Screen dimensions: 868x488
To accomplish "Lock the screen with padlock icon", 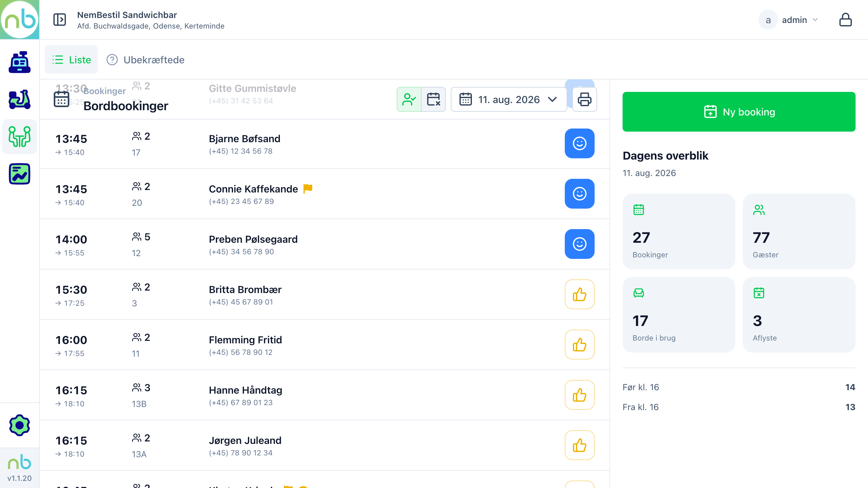I will point(845,20).
